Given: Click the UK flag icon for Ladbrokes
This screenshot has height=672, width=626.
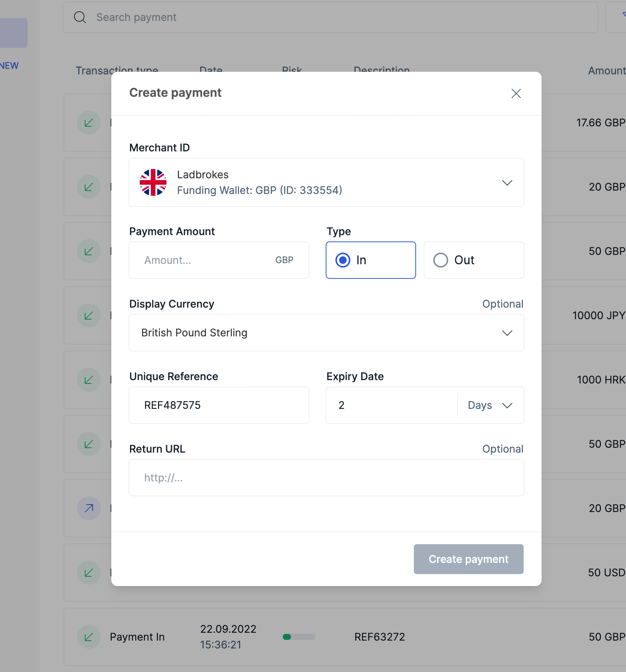Looking at the screenshot, I should tap(153, 182).
